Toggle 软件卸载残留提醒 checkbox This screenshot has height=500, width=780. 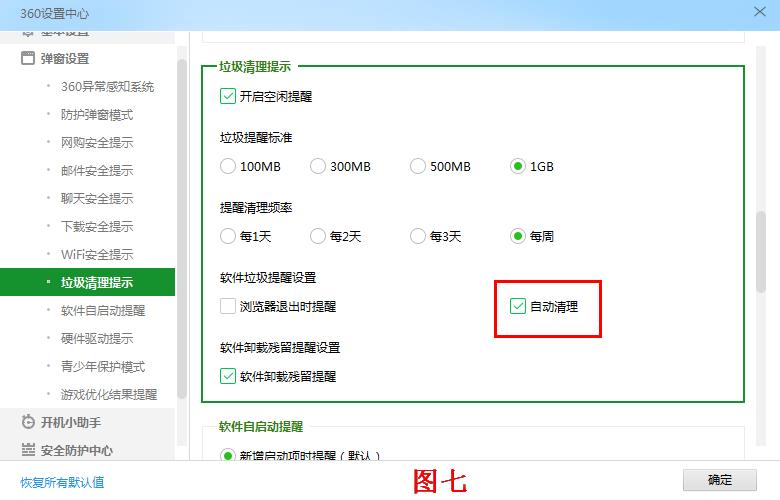click(227, 376)
